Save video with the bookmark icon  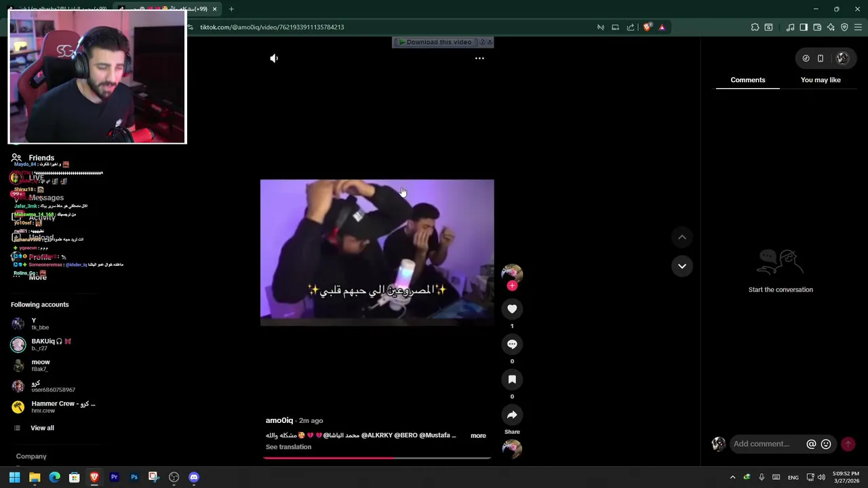tap(512, 380)
